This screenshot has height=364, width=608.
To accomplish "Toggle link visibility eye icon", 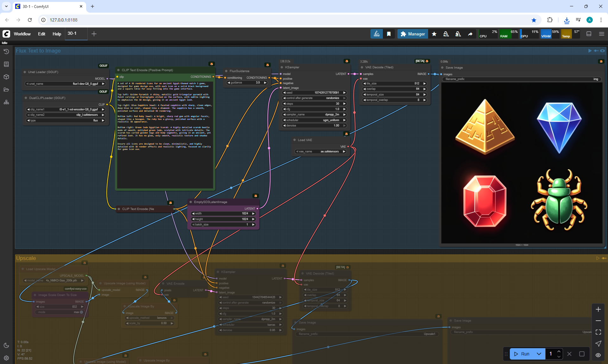I will (598, 355).
